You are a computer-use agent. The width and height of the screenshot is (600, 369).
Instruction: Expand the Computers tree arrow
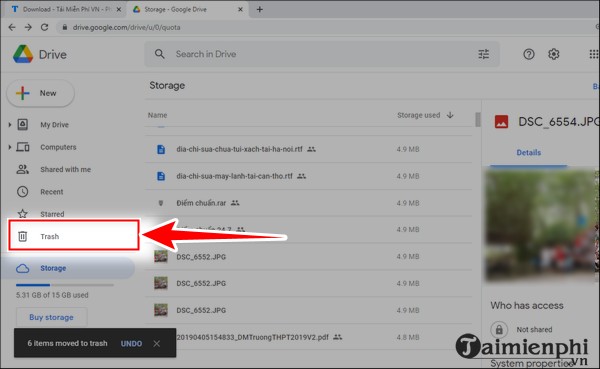click(10, 147)
